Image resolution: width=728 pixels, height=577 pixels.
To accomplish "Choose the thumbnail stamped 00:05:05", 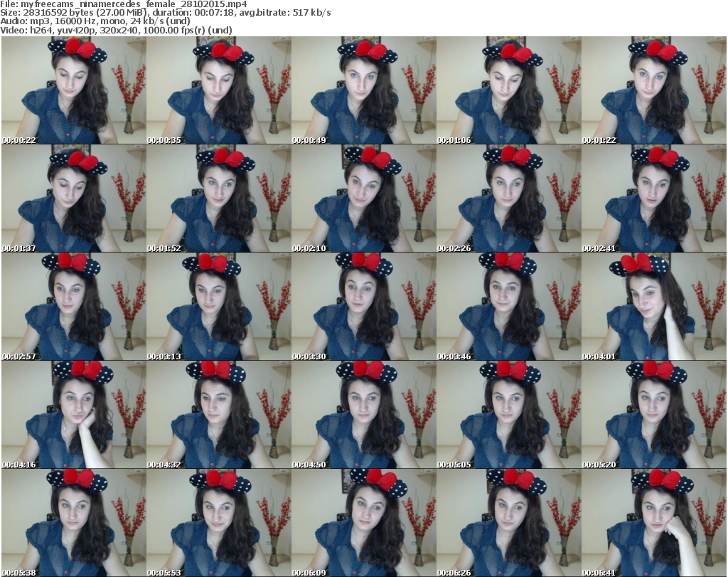I will [508, 415].
